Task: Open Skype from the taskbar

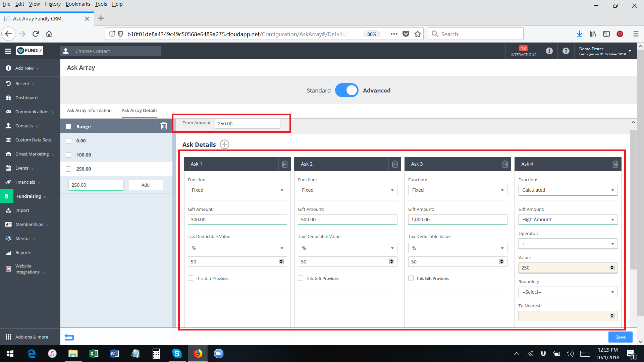Action: tap(177, 354)
